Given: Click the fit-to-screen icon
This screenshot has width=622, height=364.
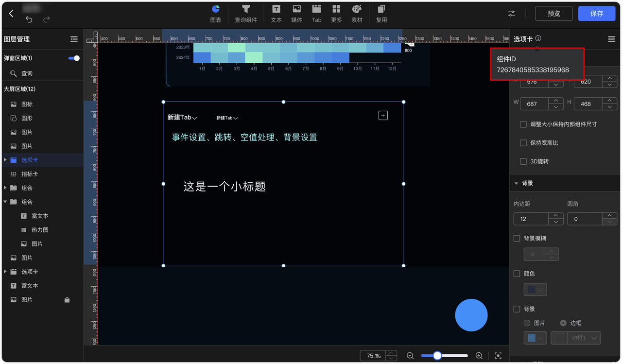Looking at the screenshot, I should (498, 356).
